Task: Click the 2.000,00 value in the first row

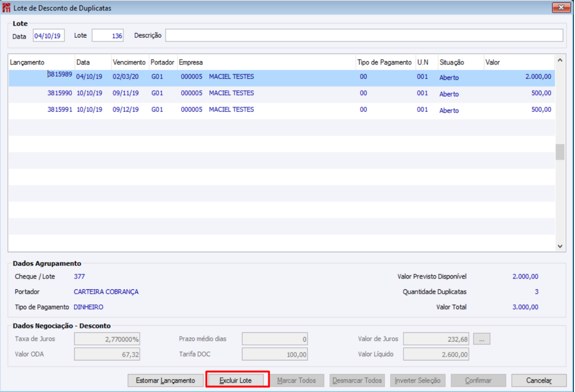Action: pos(538,77)
